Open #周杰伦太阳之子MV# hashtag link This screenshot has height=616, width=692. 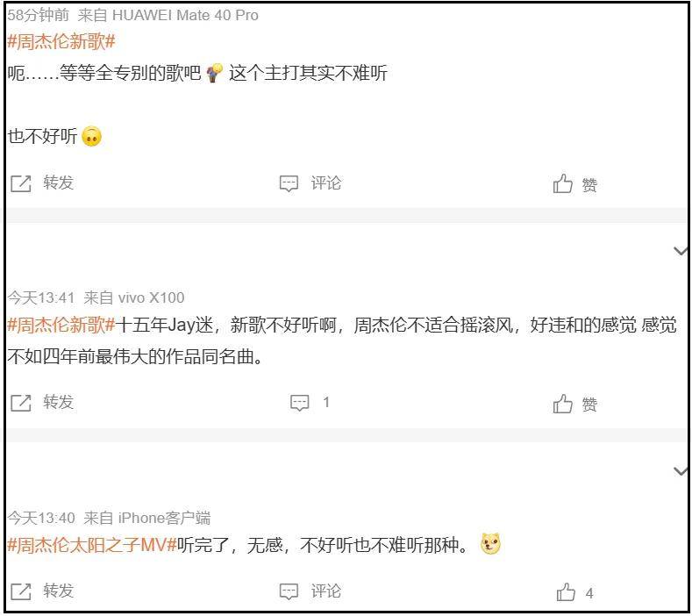[92, 545]
